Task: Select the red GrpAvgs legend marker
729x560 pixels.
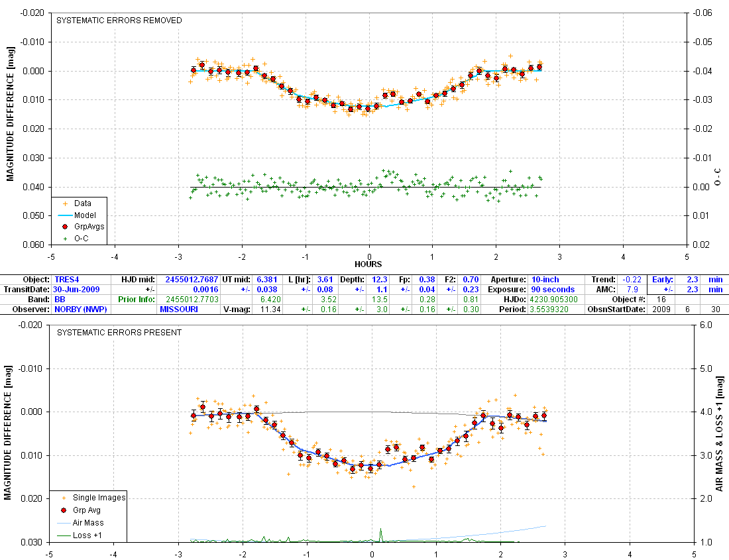Action: click(x=64, y=227)
